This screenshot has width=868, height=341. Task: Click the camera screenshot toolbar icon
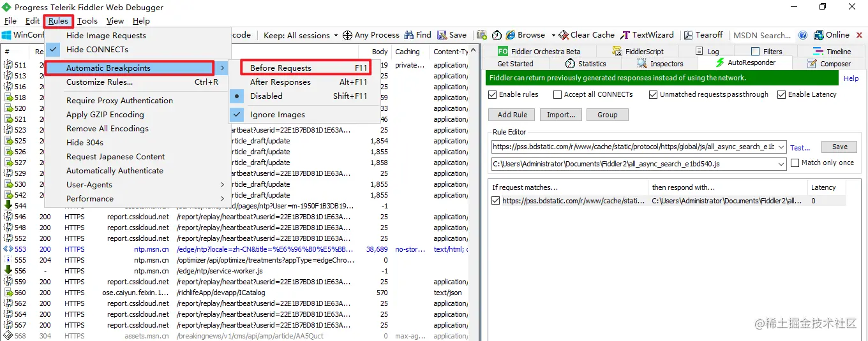482,35
